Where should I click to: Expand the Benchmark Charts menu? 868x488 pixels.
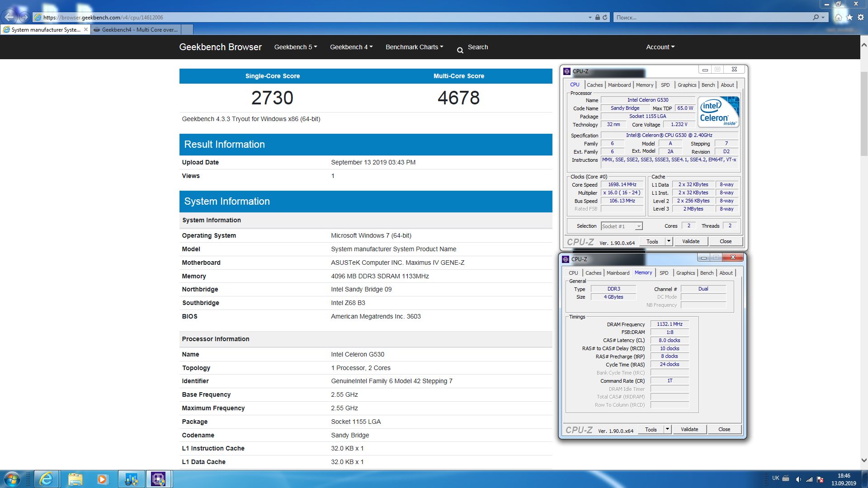[x=414, y=47]
